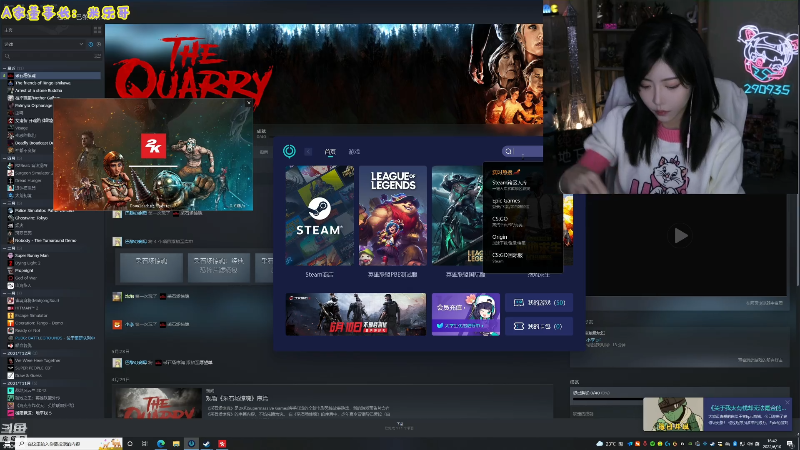
Task: Play the video in the right panel
Action: [x=680, y=236]
